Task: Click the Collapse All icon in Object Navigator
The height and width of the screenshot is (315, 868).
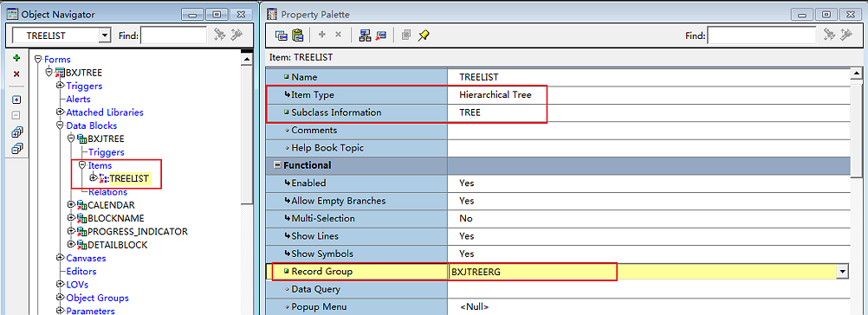Action: pyautogui.click(x=16, y=148)
